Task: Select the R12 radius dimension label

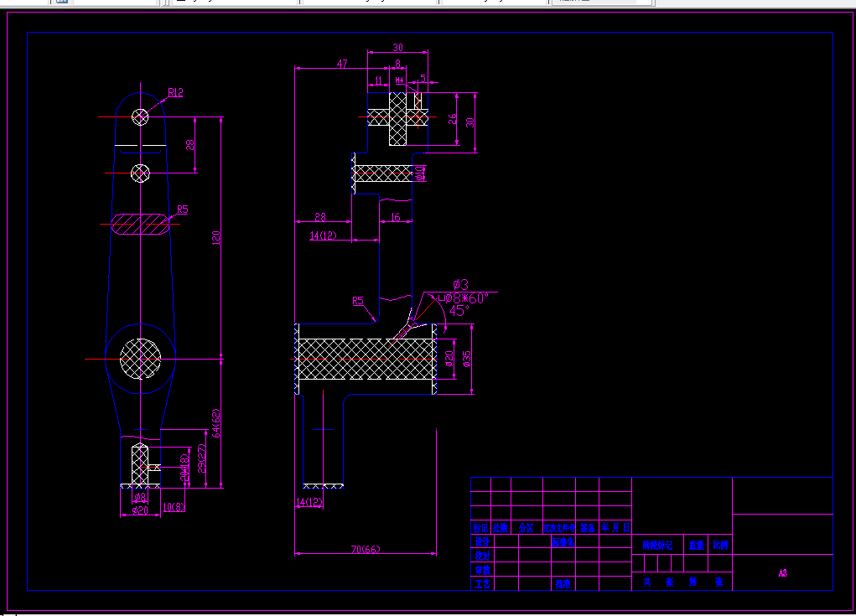Action: (x=175, y=93)
